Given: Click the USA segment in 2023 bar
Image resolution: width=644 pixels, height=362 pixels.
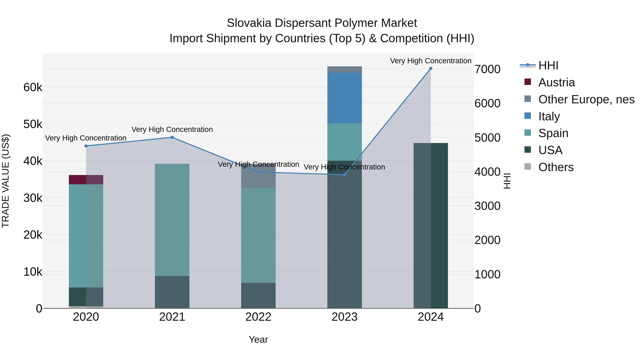Looking at the screenshot, I should point(345,234).
